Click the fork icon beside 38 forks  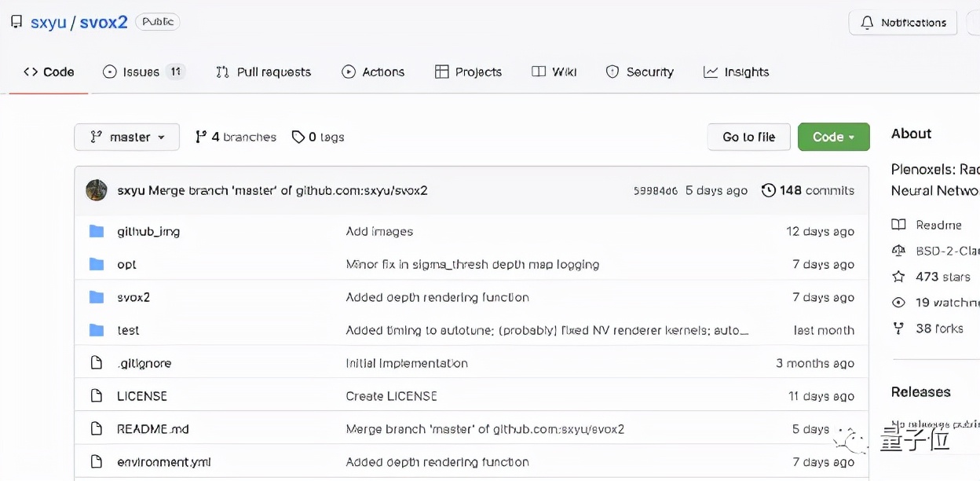point(898,329)
